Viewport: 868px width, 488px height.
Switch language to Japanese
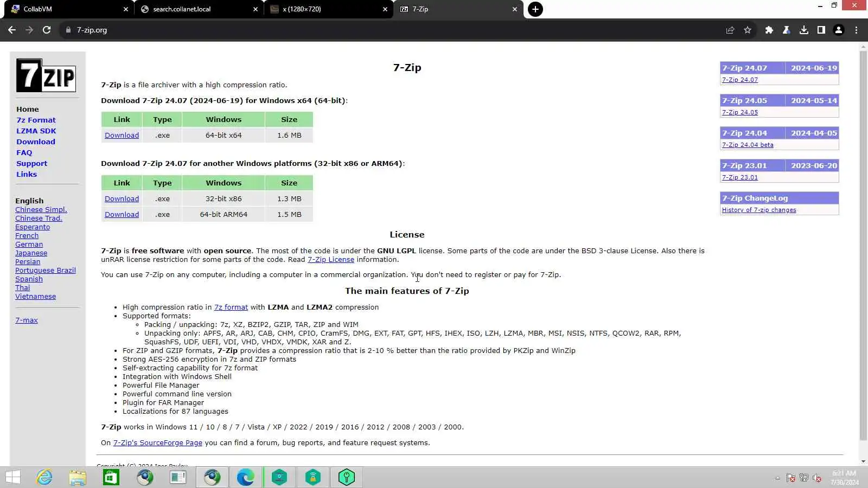point(31,253)
